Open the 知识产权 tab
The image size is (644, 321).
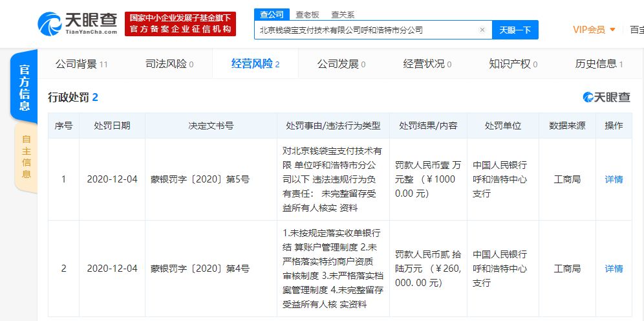[x=513, y=64]
